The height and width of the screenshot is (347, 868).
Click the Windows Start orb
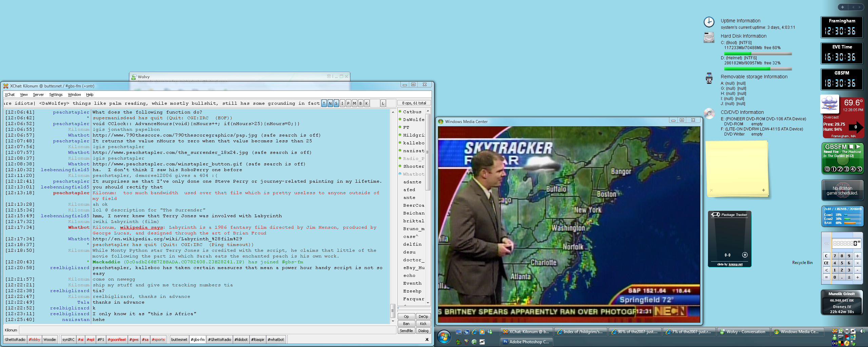444,337
